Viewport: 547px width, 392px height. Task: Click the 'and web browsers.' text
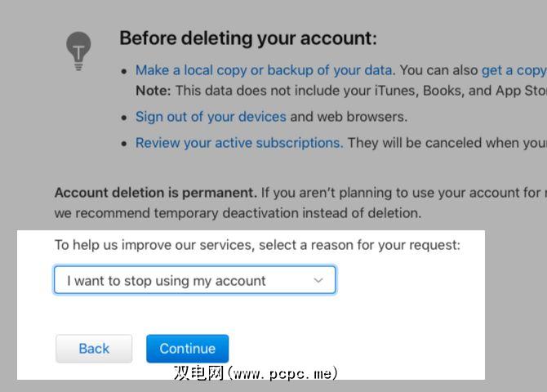(349, 117)
